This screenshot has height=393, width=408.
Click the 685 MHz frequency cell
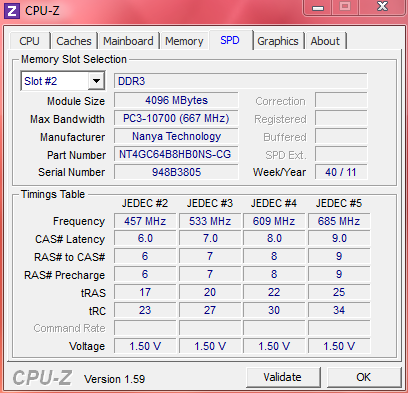coord(339,221)
